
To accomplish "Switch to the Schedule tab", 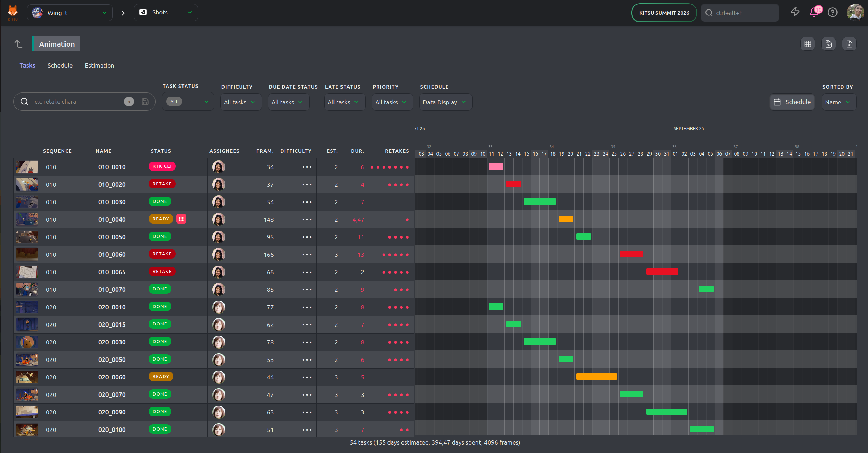I will (x=60, y=66).
